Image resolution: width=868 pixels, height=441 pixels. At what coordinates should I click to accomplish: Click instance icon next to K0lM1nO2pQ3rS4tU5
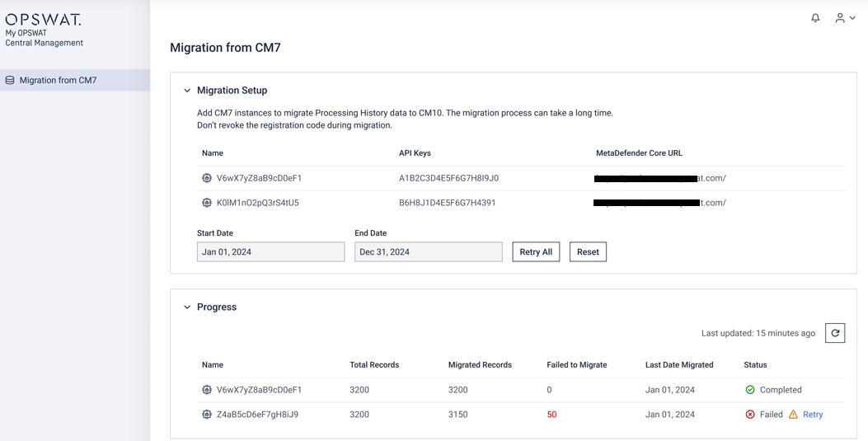(207, 203)
